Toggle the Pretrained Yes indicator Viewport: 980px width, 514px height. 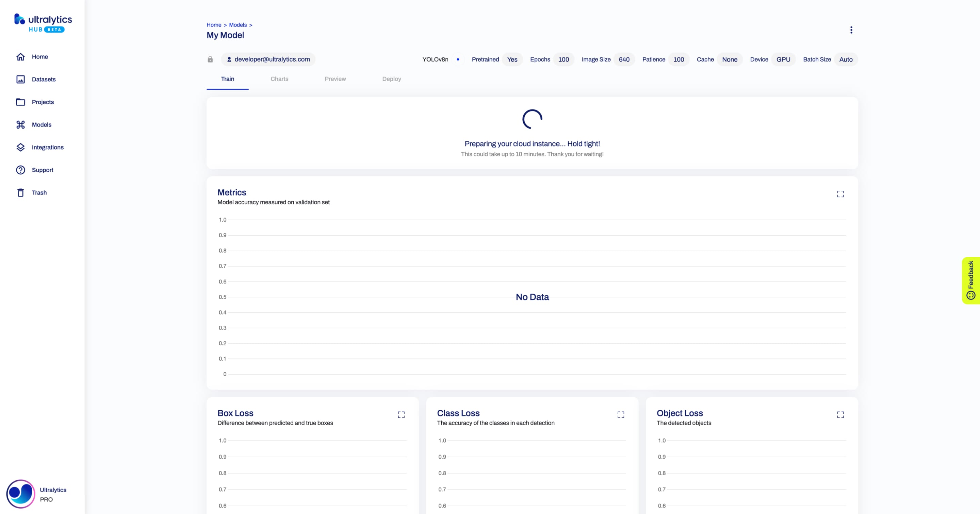(512, 59)
